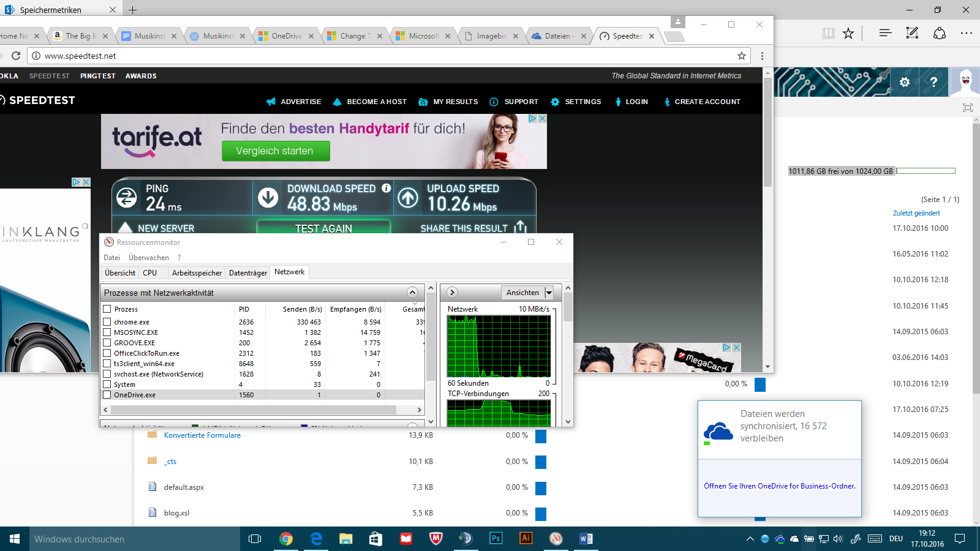Click Chrome reload page icon
Viewport: 980px width, 551px height.
[x=16, y=56]
